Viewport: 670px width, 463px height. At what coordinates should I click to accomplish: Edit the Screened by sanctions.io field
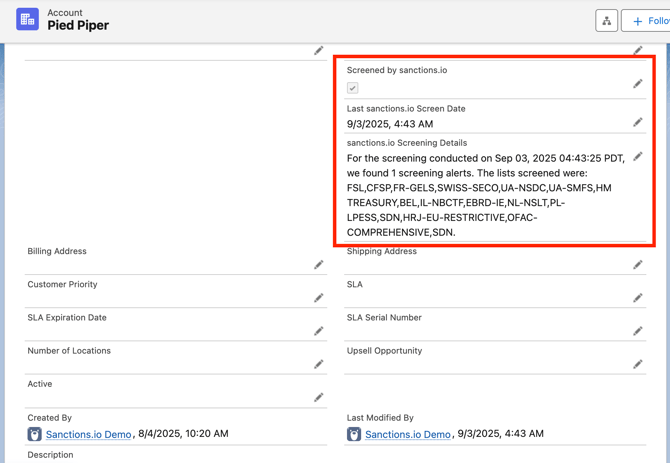point(638,84)
